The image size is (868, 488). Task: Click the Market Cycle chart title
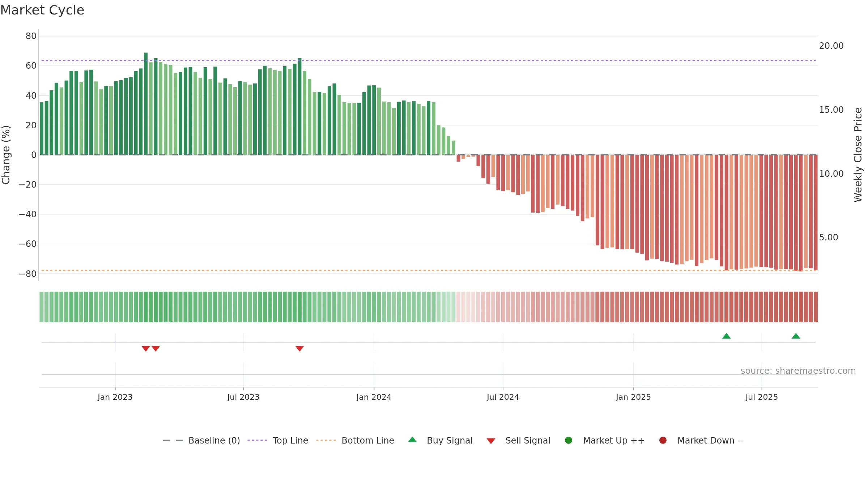[x=42, y=10]
